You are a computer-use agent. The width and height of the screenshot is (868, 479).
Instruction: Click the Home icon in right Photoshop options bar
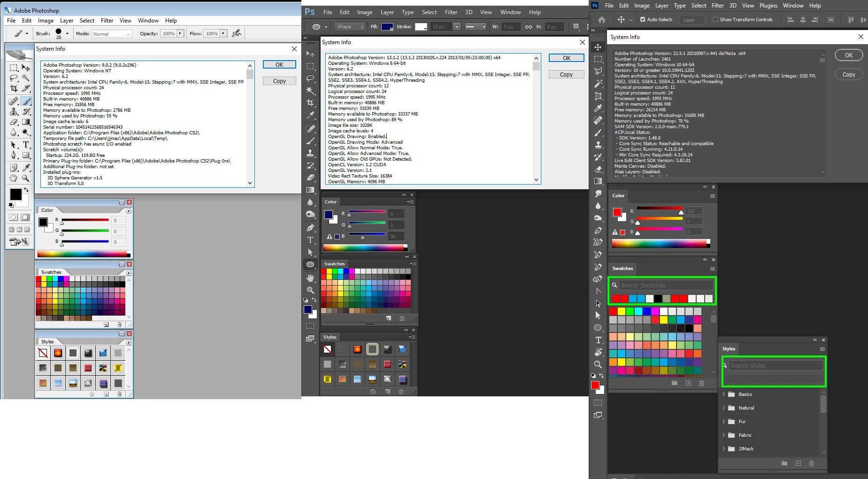602,20
